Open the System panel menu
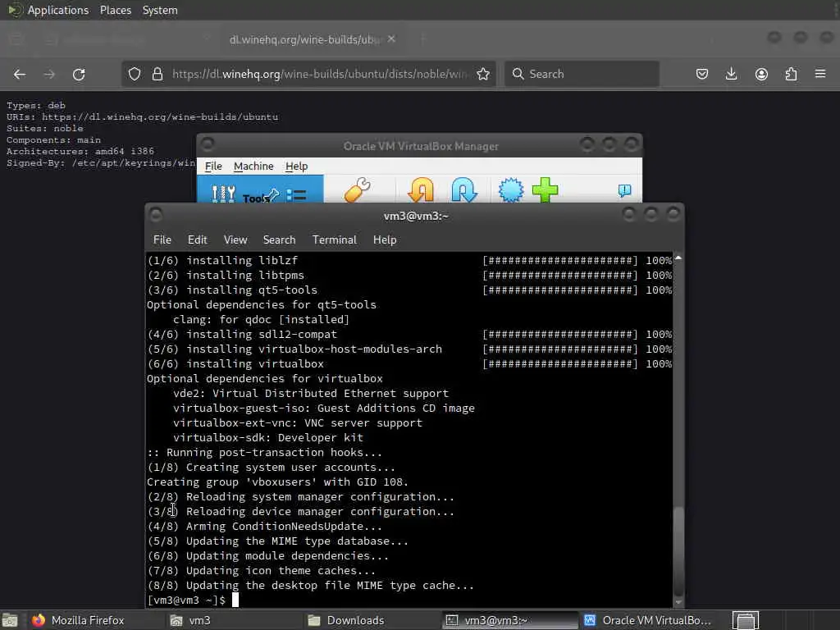Screen dimensions: 840x630 (160, 10)
